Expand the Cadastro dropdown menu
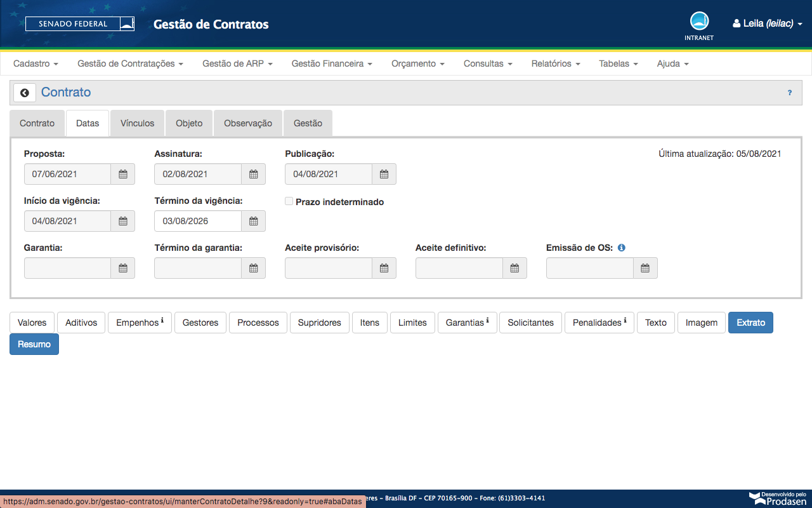 point(36,63)
